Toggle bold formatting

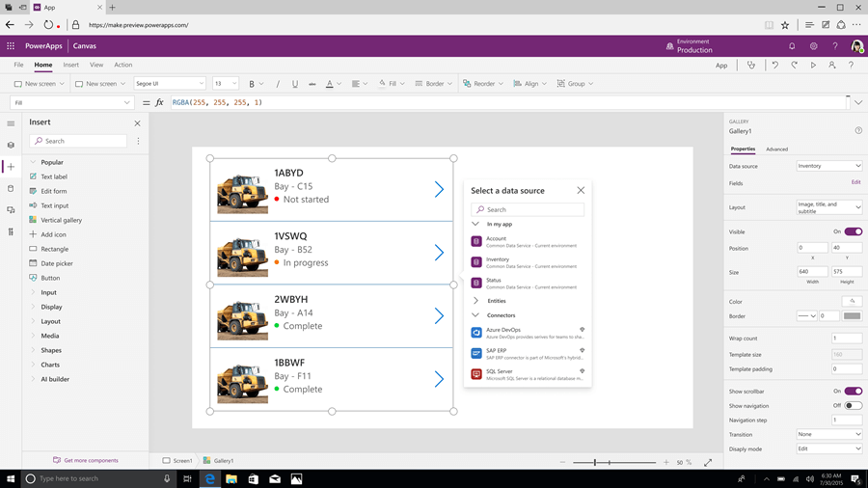point(252,84)
